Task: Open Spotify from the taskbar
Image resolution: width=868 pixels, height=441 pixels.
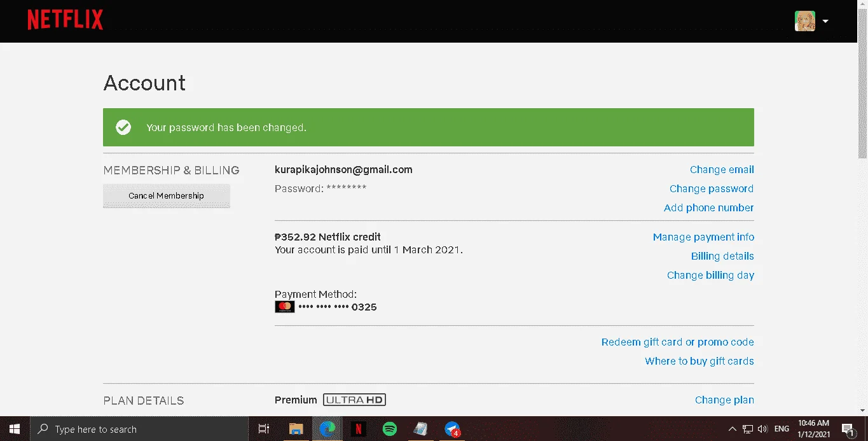Action: (390, 429)
